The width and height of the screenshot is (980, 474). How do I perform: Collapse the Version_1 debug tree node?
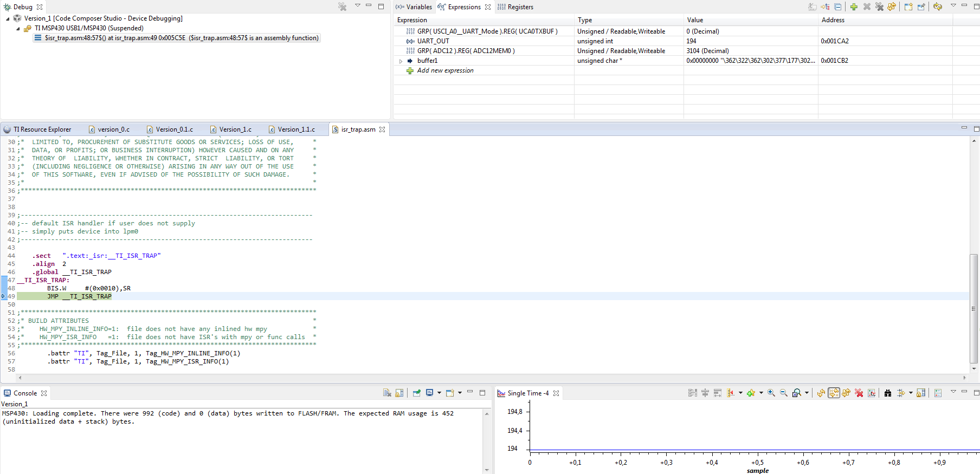8,19
